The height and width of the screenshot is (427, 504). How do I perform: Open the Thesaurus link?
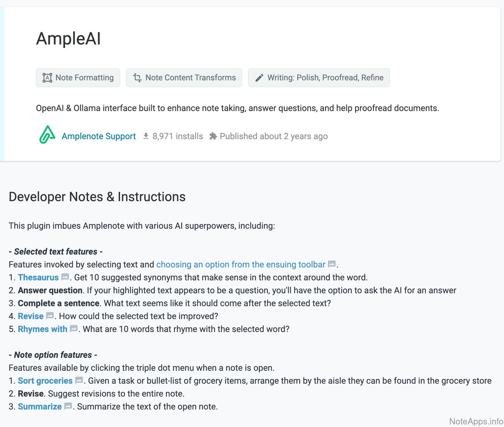(x=38, y=277)
